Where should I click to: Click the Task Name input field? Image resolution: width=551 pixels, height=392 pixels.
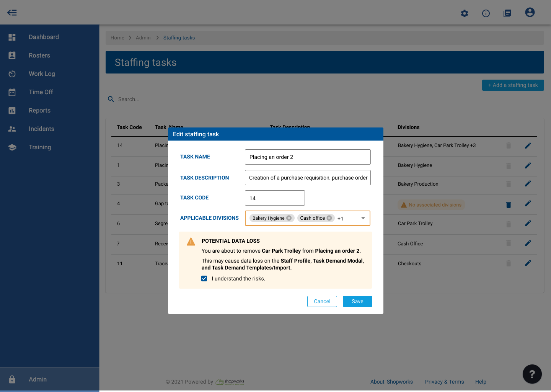pos(308,157)
